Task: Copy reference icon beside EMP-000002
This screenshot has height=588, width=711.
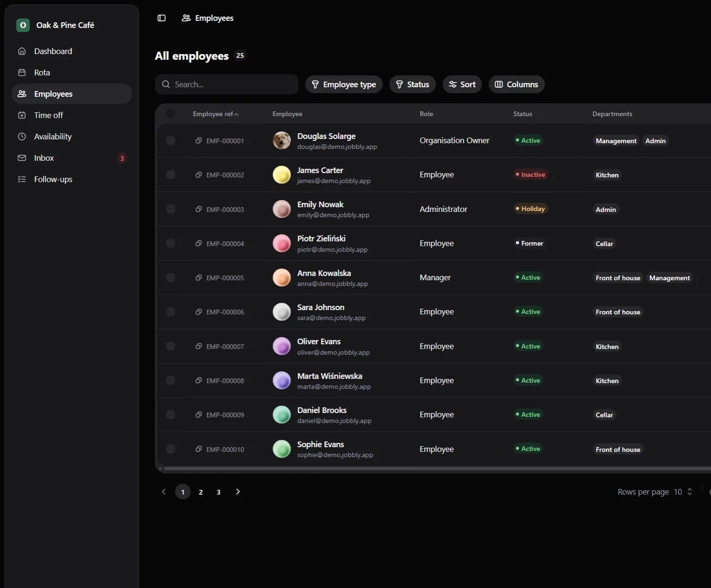Action: click(x=199, y=175)
